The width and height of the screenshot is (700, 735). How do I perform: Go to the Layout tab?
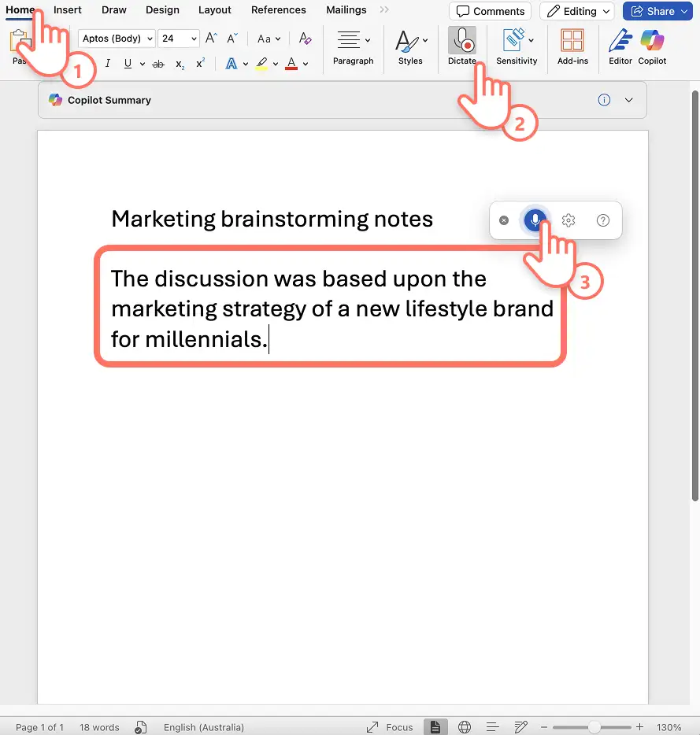click(214, 10)
